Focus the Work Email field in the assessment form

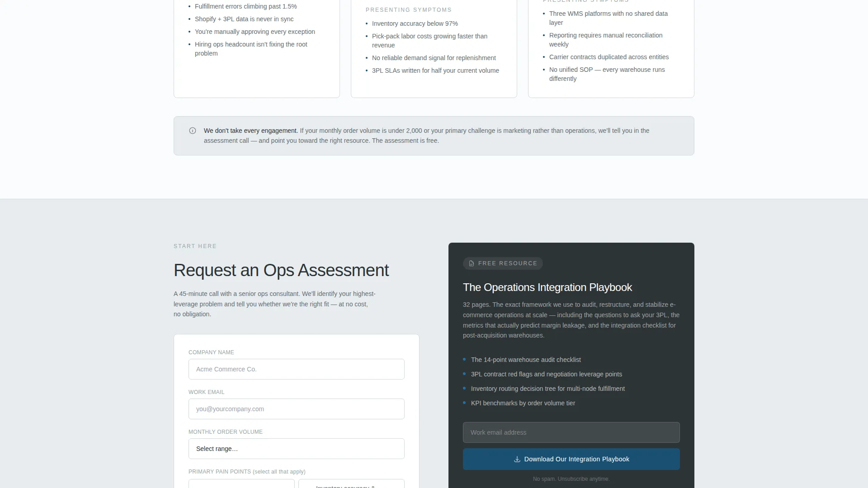(x=297, y=409)
